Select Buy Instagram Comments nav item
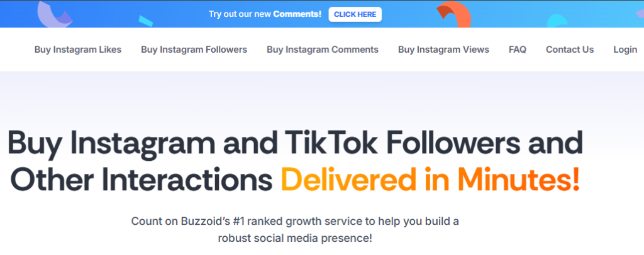 [323, 50]
